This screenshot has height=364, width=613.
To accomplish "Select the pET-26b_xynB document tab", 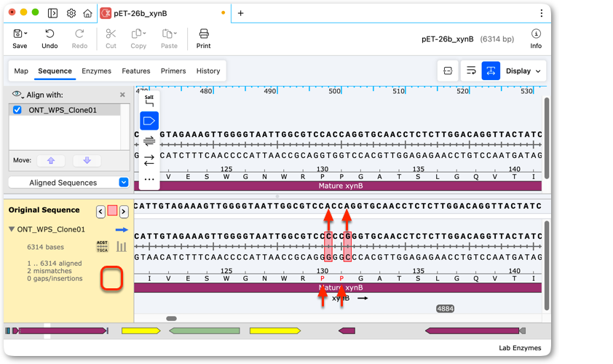I will pos(163,13).
